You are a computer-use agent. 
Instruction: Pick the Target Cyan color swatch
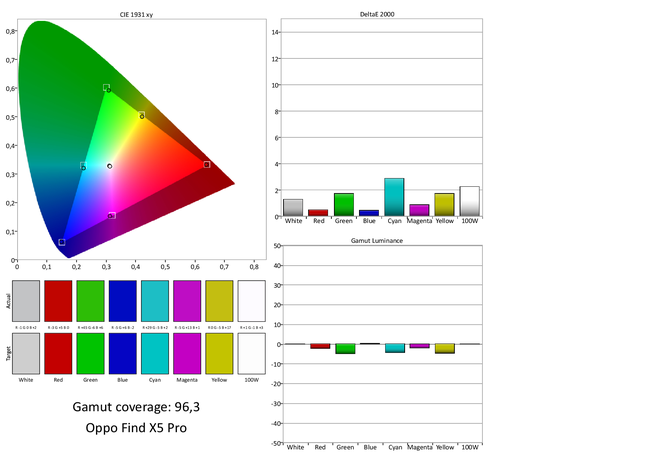[x=155, y=354]
